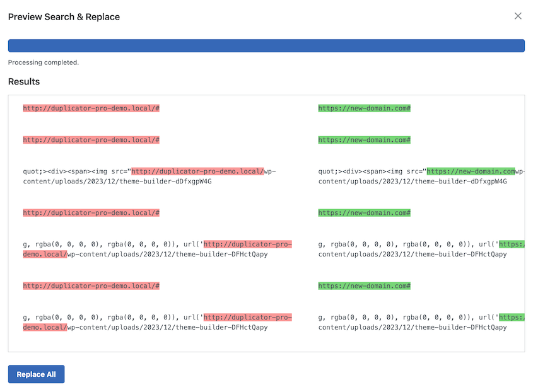Click the green new-domain URL in img src row
This screenshot has width=533, height=392.
pos(471,171)
